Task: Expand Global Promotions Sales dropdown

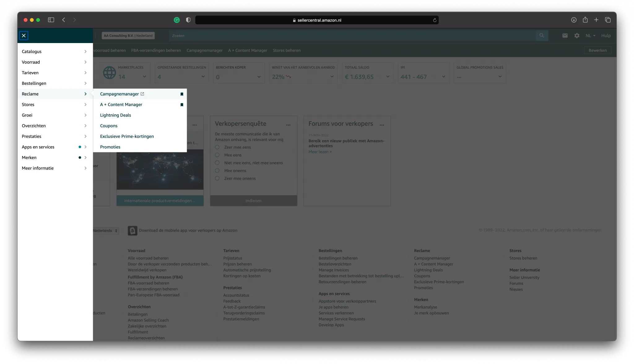Action: [x=500, y=76]
